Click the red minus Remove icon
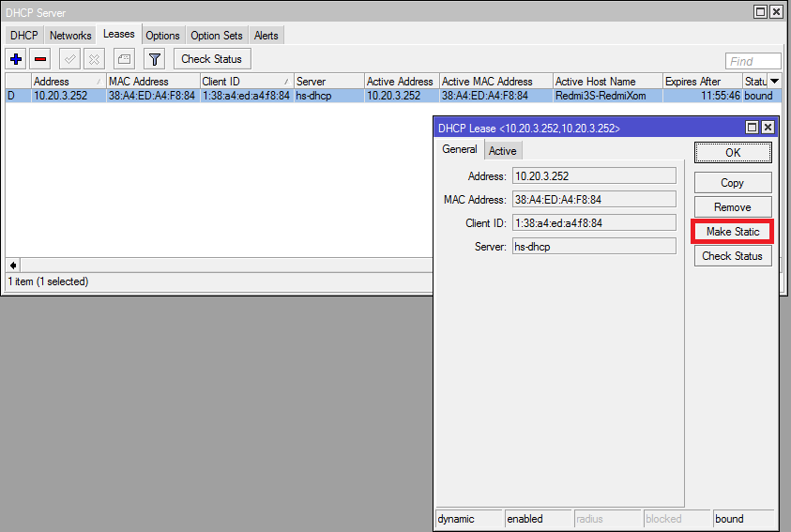This screenshot has height=532, width=791. [40, 59]
